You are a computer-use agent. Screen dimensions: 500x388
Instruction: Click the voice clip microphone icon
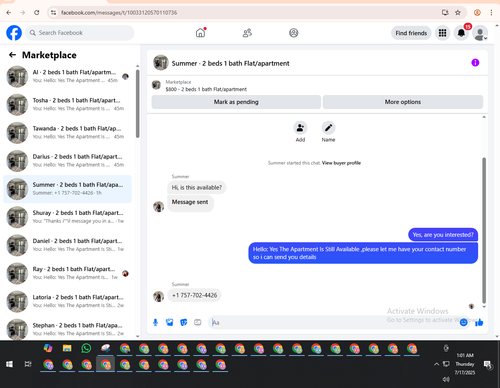pyautogui.click(x=155, y=322)
